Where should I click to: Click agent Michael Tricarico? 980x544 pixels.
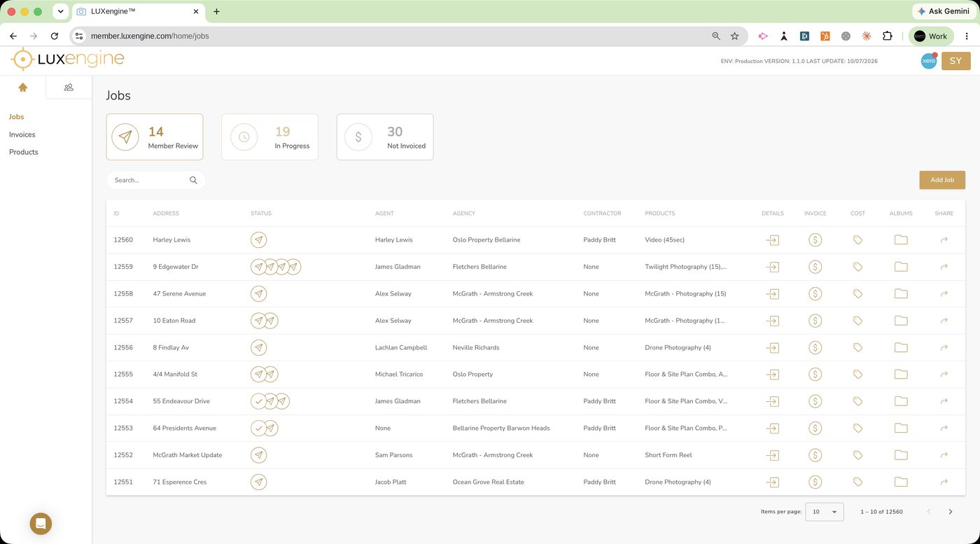click(x=400, y=374)
